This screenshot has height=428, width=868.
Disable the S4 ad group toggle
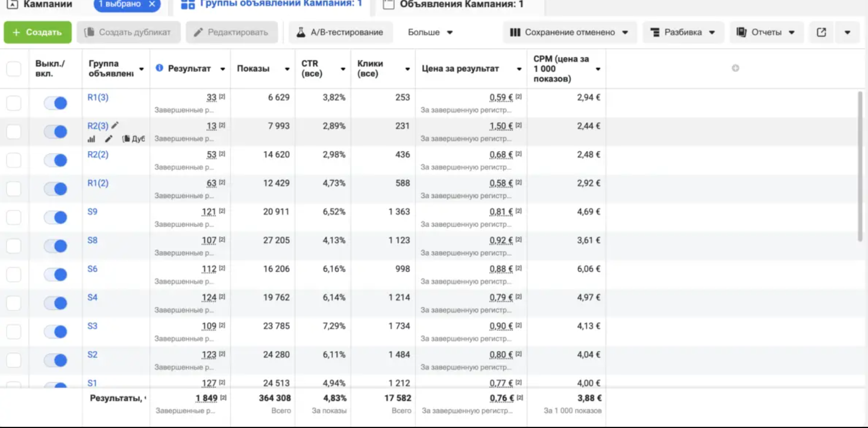coord(56,303)
